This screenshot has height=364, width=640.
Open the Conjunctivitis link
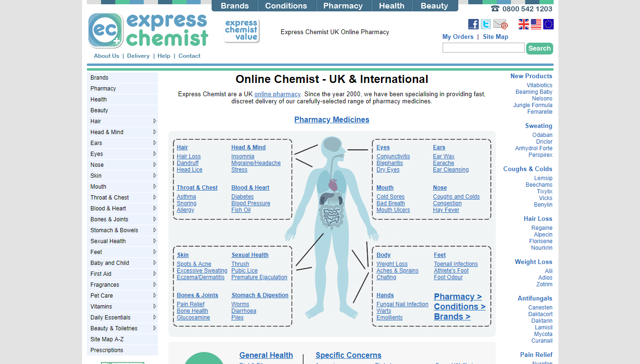[x=393, y=156]
